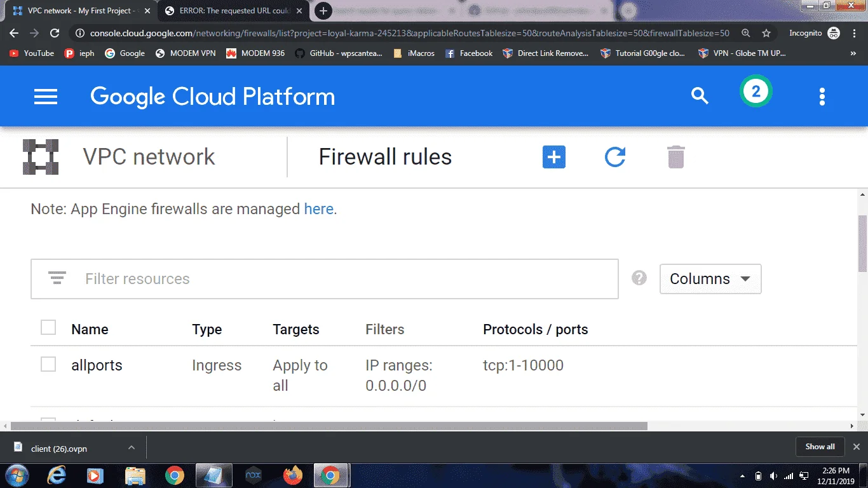The image size is (868, 488).
Task: Expand options for the client (26).ovpn download
Action: point(132,447)
